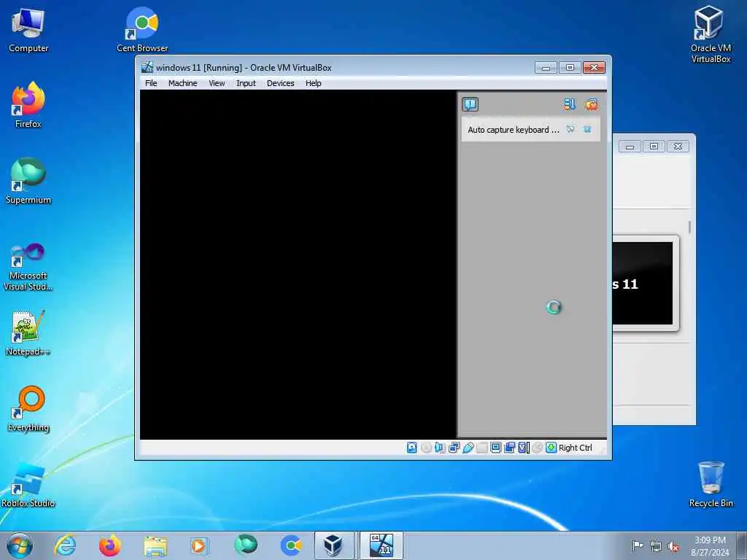Open the File menu in VirtualBox VM window
The height and width of the screenshot is (560, 747).
point(151,83)
